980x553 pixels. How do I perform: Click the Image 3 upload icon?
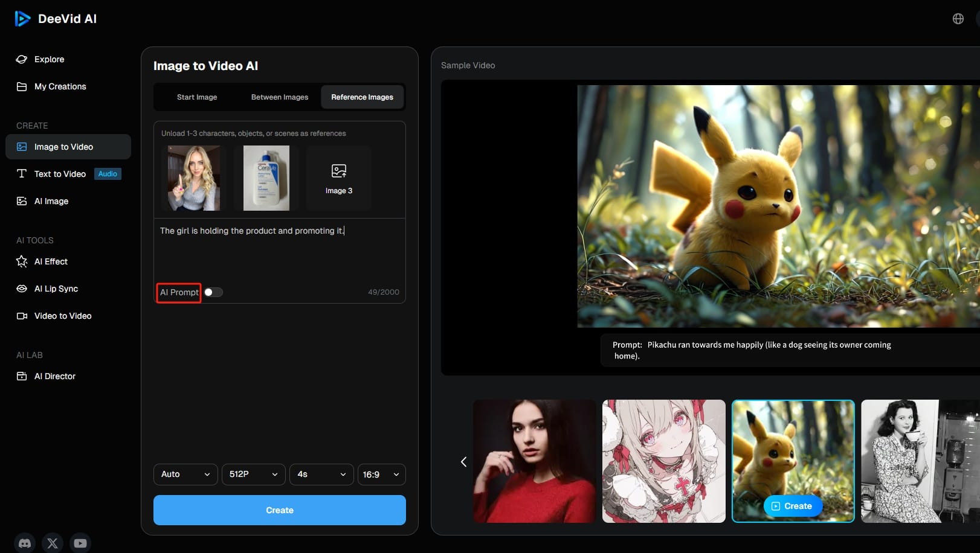point(339,171)
